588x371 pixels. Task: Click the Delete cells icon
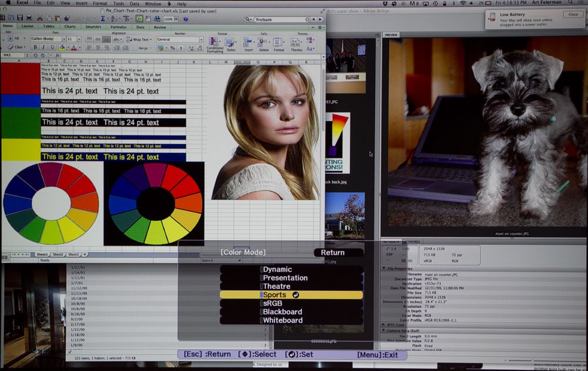tap(263, 44)
